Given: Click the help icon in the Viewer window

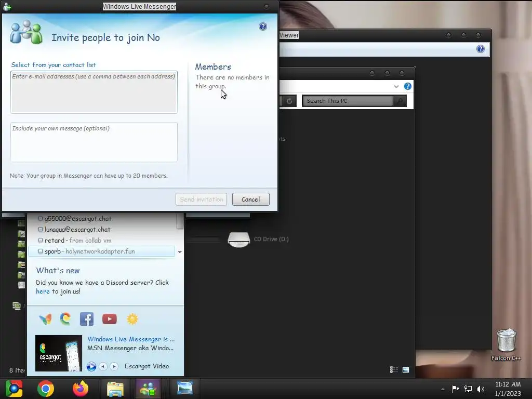Looking at the screenshot, I should pos(481,49).
